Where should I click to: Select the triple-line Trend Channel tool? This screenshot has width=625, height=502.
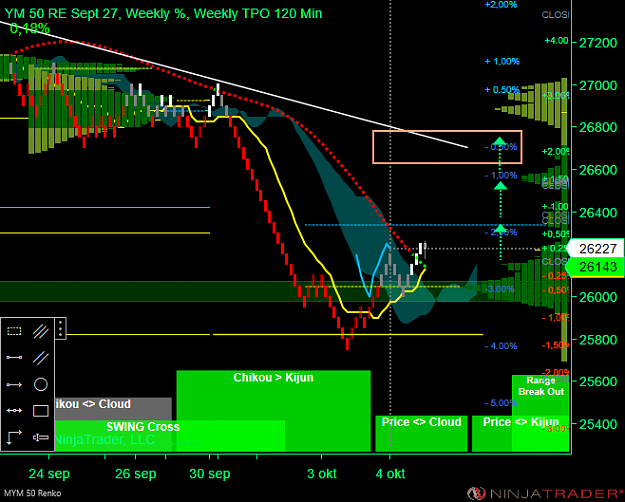pos(41,331)
